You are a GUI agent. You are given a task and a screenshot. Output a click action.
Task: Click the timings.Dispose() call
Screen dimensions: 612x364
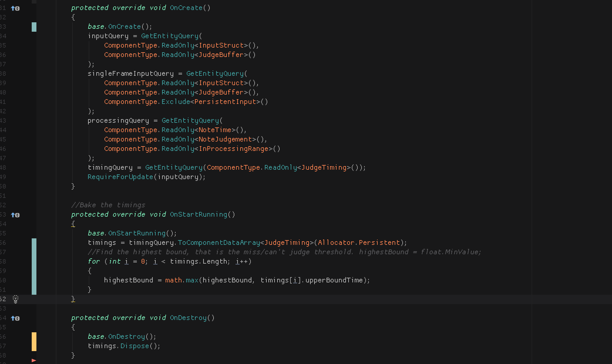[123, 346]
